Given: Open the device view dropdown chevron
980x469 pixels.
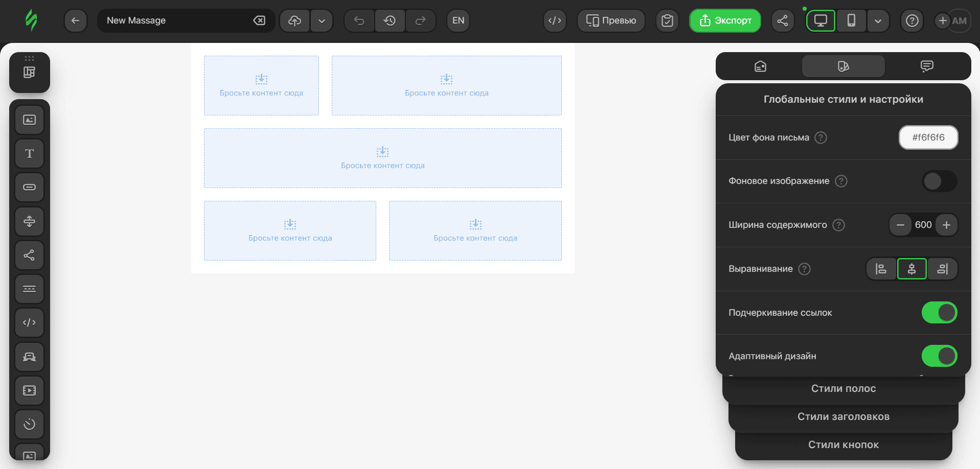Looking at the screenshot, I should (x=878, y=21).
